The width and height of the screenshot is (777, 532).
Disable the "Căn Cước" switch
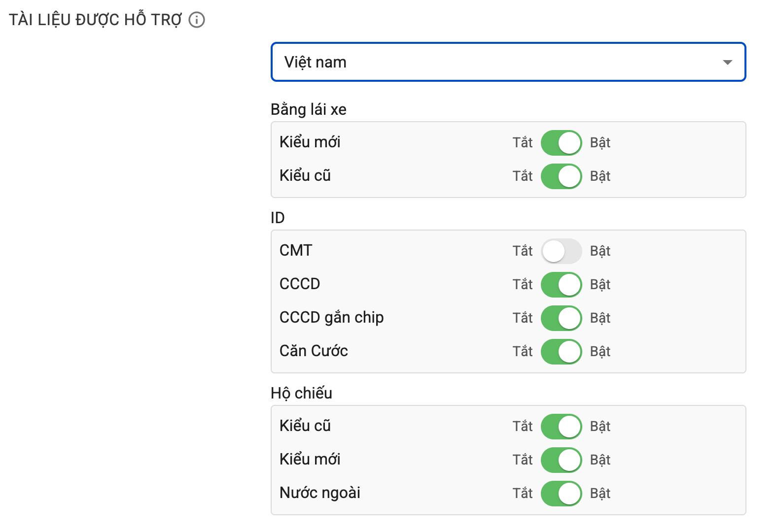coord(561,351)
